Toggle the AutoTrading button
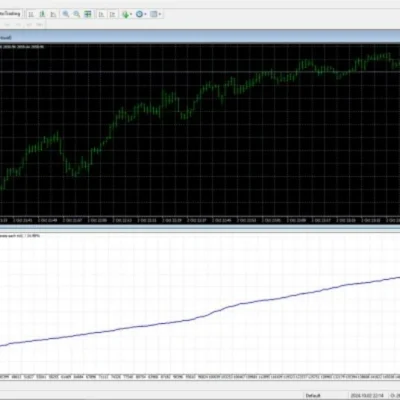This screenshot has width=400, height=400. pyautogui.click(x=10, y=14)
